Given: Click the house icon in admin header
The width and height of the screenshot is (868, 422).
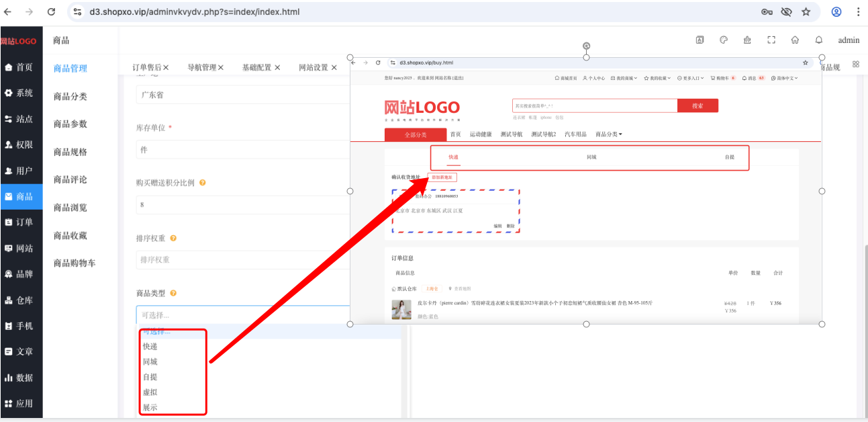Looking at the screenshot, I should pyautogui.click(x=795, y=40).
